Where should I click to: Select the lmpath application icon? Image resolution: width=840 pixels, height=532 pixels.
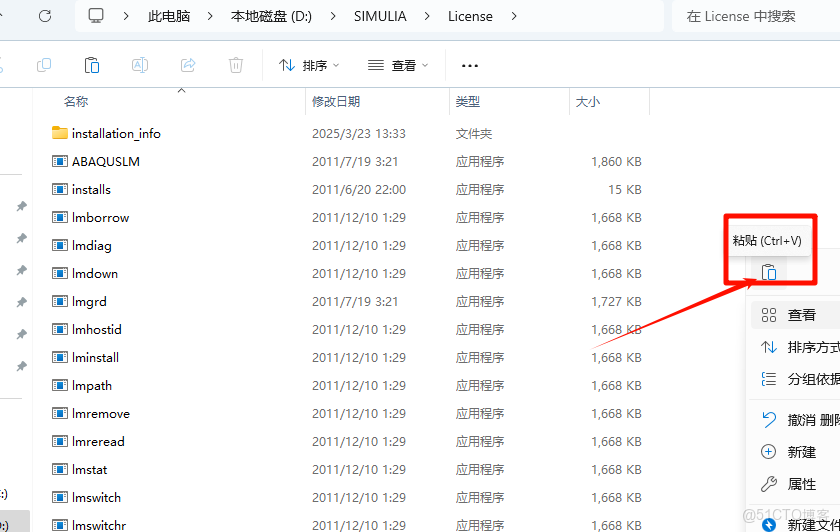[59, 385]
